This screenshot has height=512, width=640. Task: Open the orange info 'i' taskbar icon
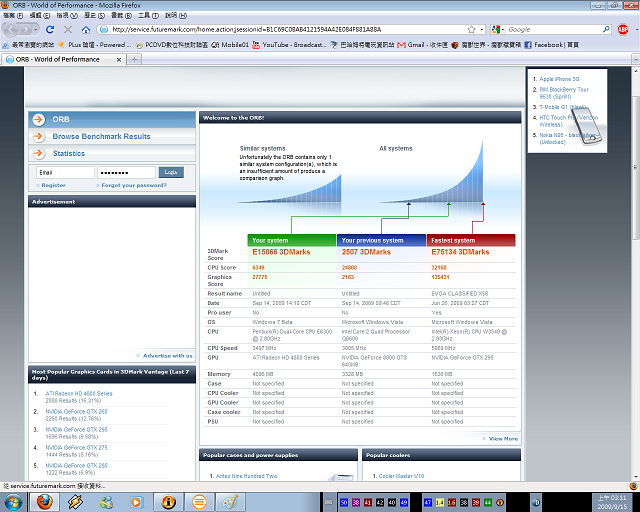[168, 502]
